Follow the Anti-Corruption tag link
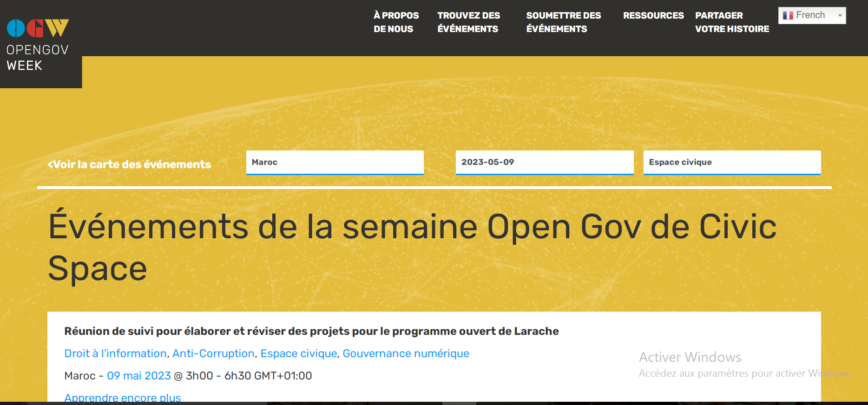Image resolution: width=868 pixels, height=405 pixels. click(x=213, y=353)
